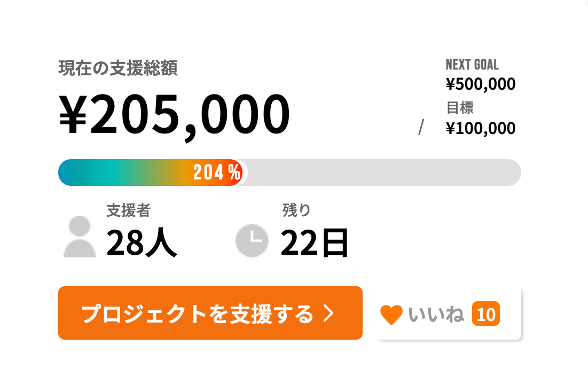Click the gray supporter person icon

(80, 237)
